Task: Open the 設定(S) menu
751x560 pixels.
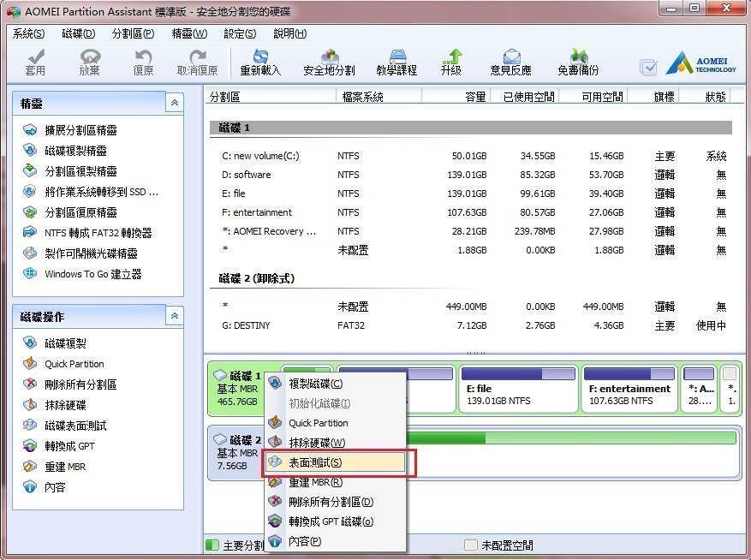Action: pos(240,33)
